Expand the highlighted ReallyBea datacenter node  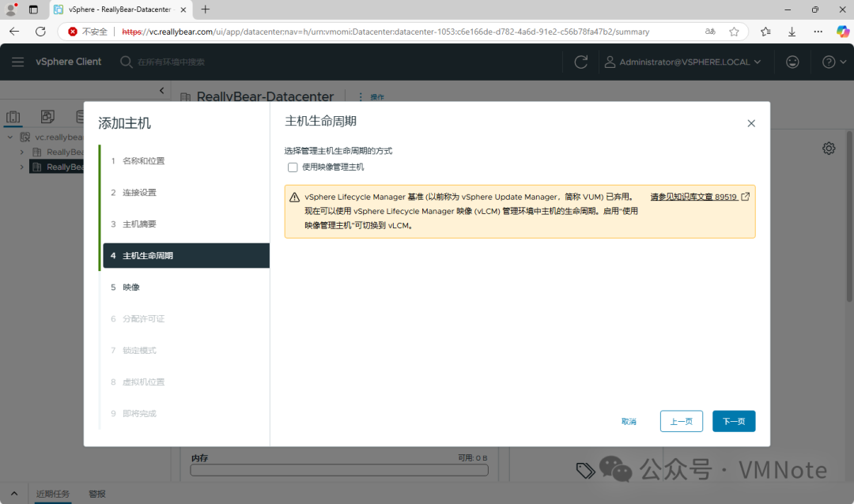[x=21, y=167]
